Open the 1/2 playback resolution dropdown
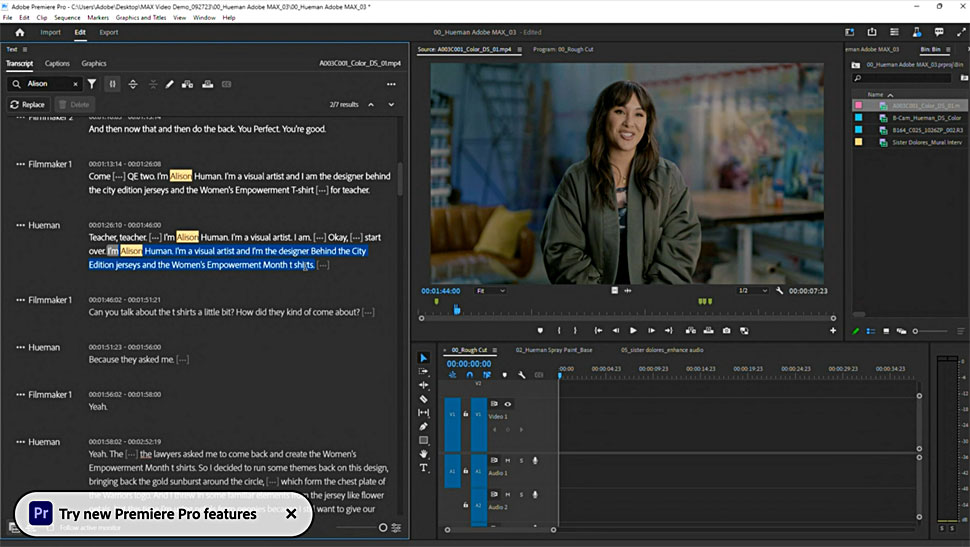The width and height of the screenshot is (970, 547). coord(752,291)
